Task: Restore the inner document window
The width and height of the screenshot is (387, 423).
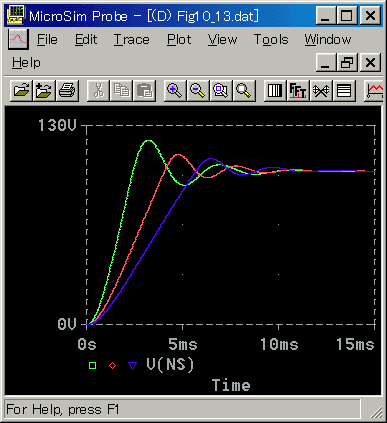Action: click(x=347, y=62)
